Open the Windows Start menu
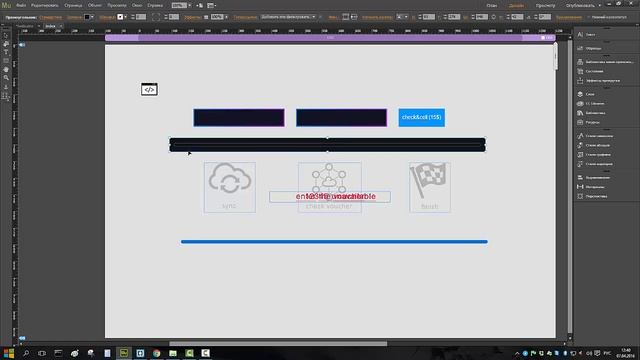Image resolution: width=640 pixels, height=360 pixels. [9, 353]
